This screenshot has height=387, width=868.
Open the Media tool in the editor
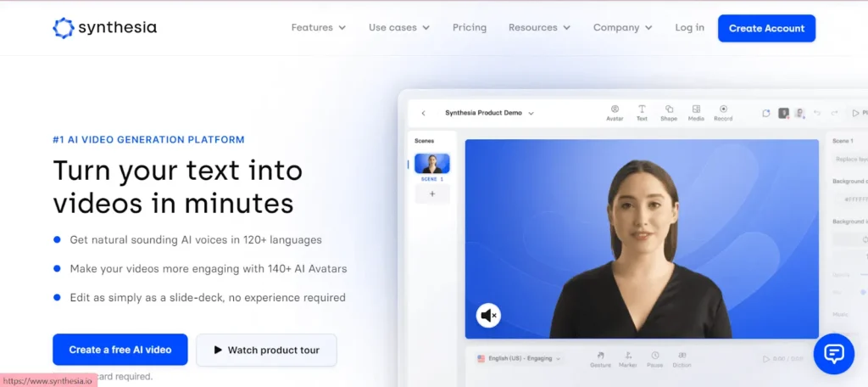[696, 113]
